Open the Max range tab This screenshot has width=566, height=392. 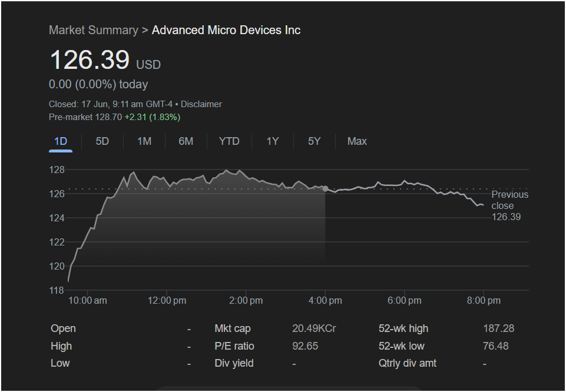tap(357, 141)
